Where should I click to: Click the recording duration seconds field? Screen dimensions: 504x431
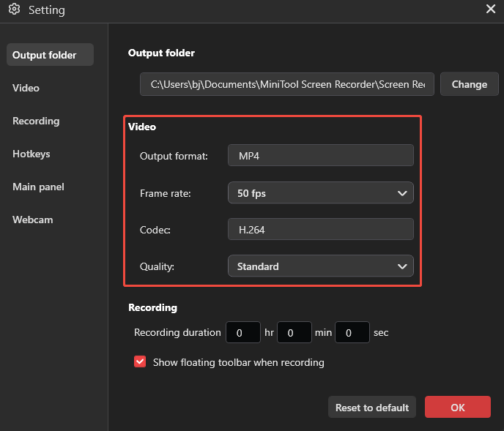pyautogui.click(x=352, y=332)
